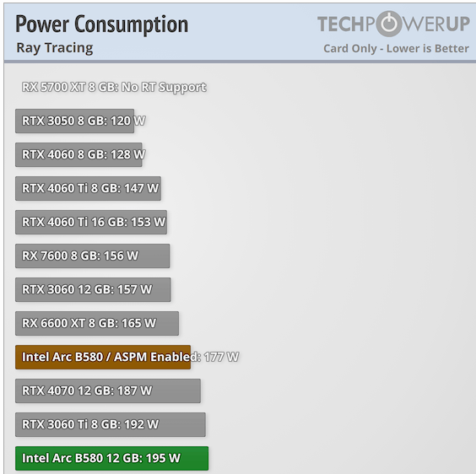
Task: Select the Power Consumption chart title
Action: coord(101,24)
